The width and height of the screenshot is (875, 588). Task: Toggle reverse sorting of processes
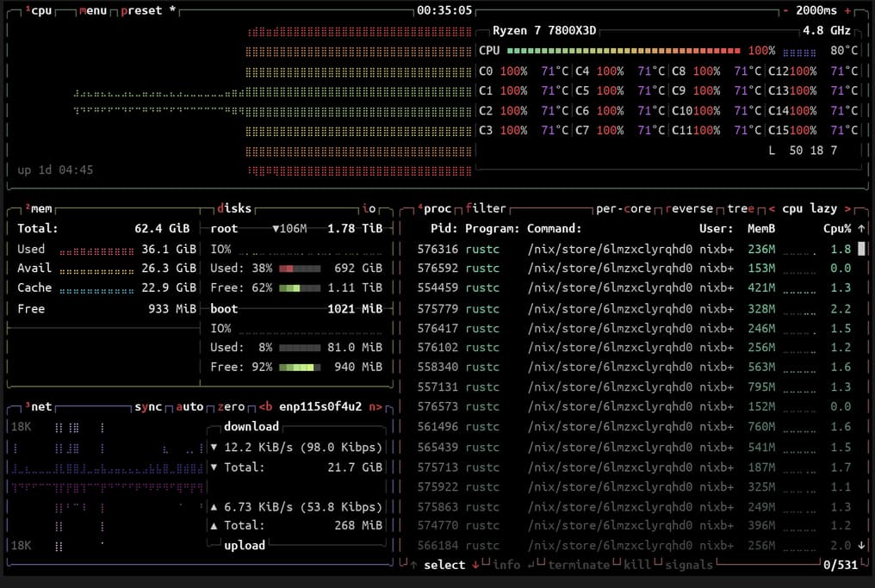[x=689, y=208]
